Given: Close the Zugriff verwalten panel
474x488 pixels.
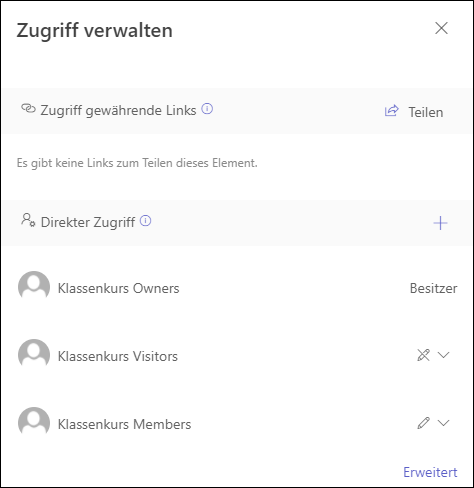Looking at the screenshot, I should pos(441,28).
